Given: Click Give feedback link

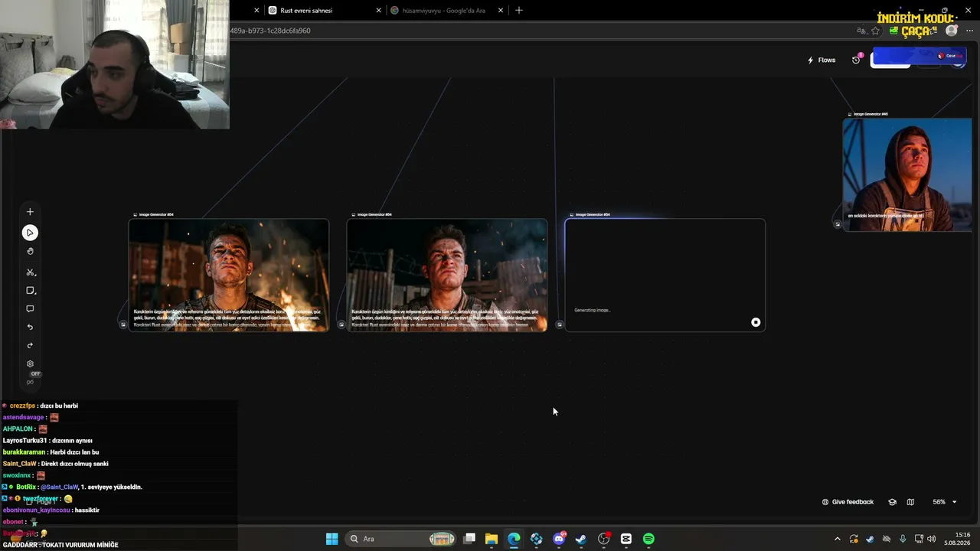Looking at the screenshot, I should click(x=848, y=502).
